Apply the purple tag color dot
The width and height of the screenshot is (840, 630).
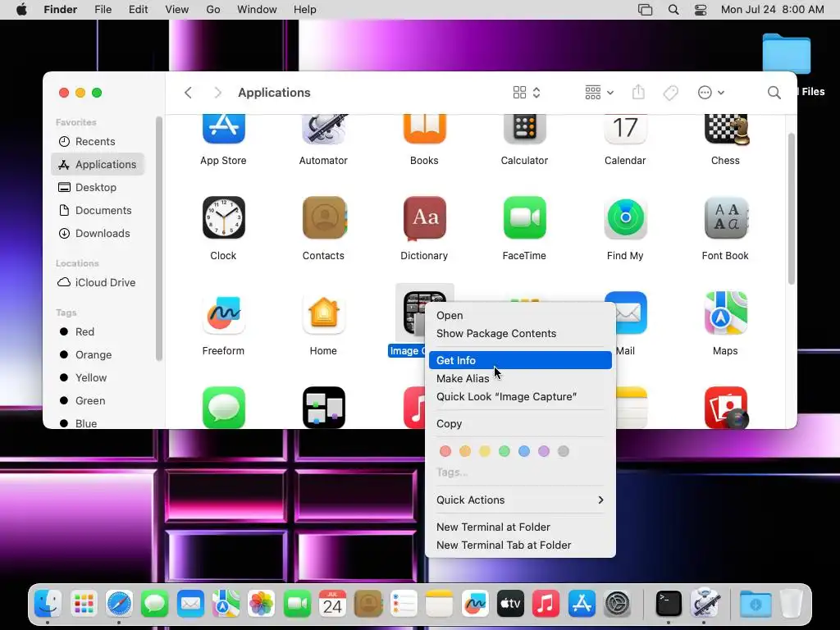click(544, 451)
